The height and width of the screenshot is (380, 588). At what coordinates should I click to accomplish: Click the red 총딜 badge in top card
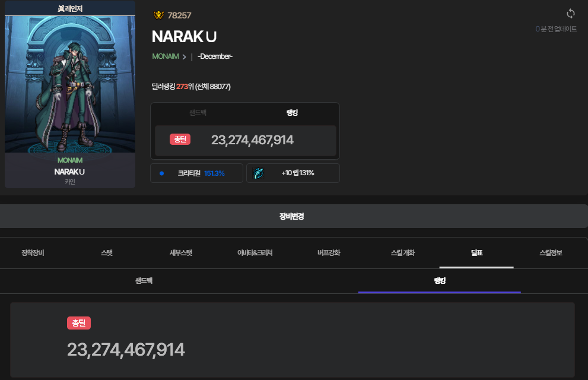pos(180,140)
